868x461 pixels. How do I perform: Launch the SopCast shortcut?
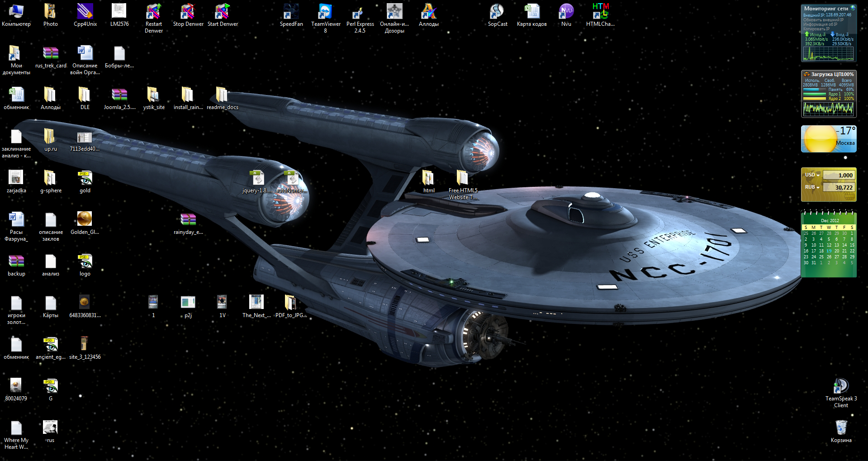[498, 15]
